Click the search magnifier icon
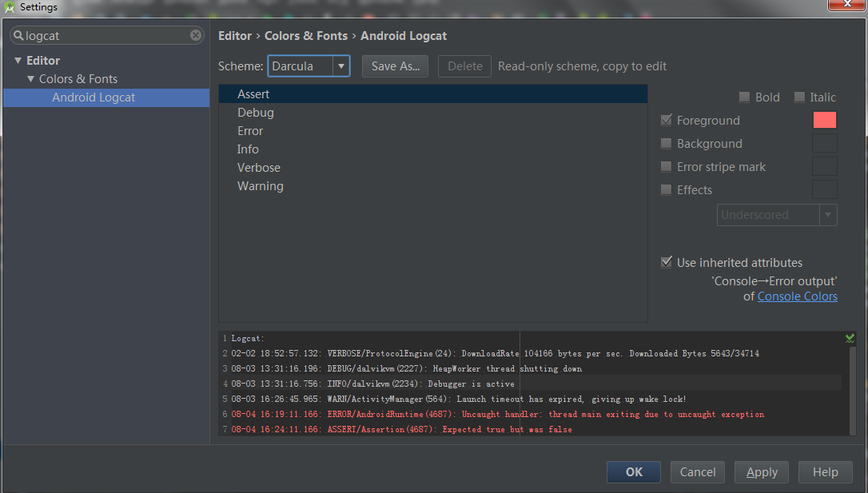The image size is (868, 493). [x=18, y=35]
